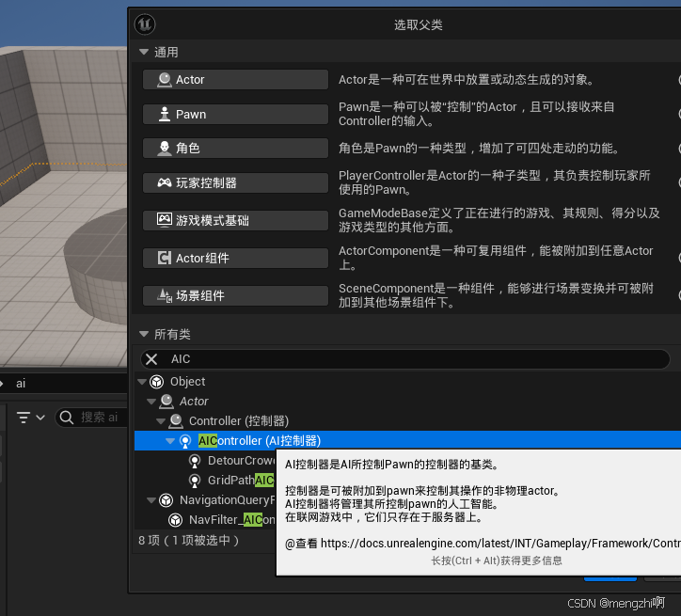Click the 8 项 (1 项被选中) status text

189,540
